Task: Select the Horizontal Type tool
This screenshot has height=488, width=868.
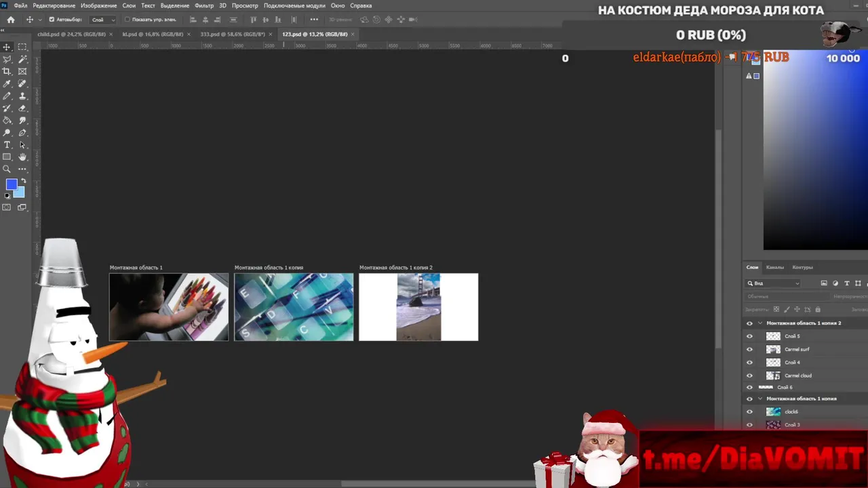Action: pos(7,144)
